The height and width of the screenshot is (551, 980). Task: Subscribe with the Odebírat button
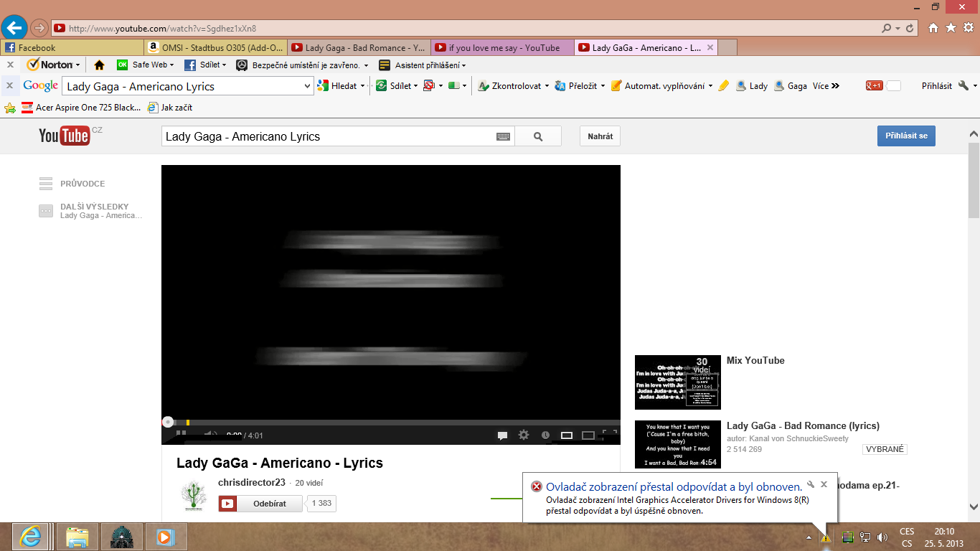(262, 504)
